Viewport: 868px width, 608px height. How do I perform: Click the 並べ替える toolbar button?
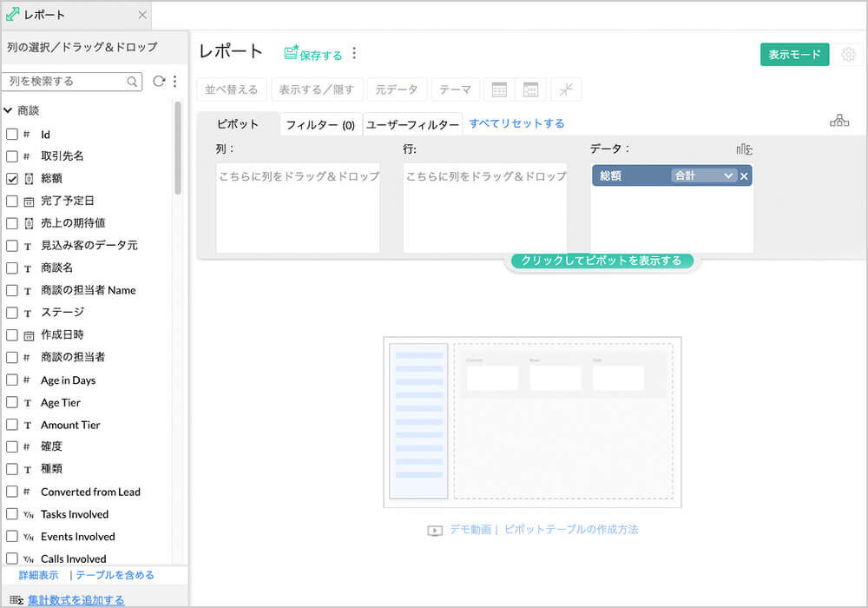tap(232, 89)
